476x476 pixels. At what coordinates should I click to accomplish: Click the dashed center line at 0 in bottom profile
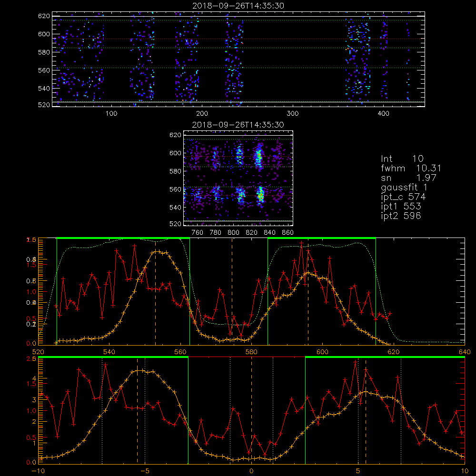251,410
